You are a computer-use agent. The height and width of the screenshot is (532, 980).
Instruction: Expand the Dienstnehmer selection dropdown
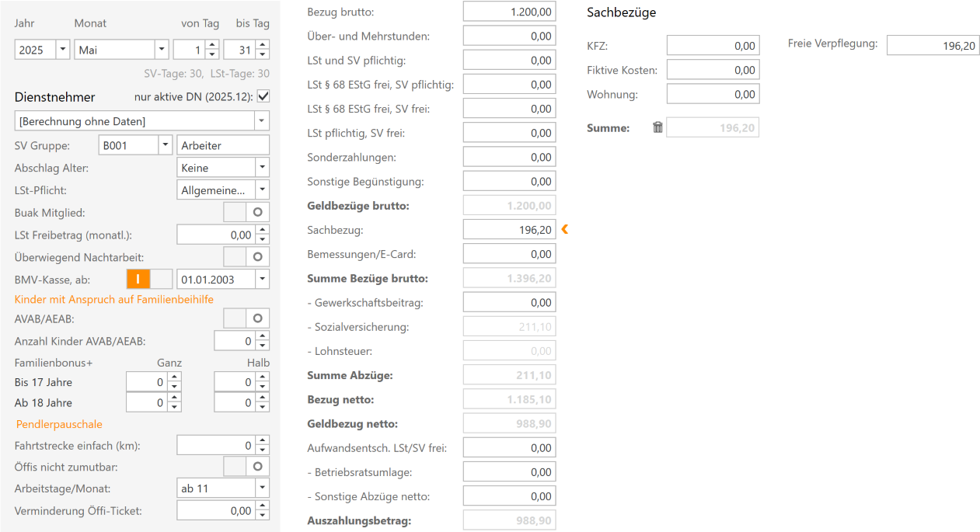coord(262,121)
